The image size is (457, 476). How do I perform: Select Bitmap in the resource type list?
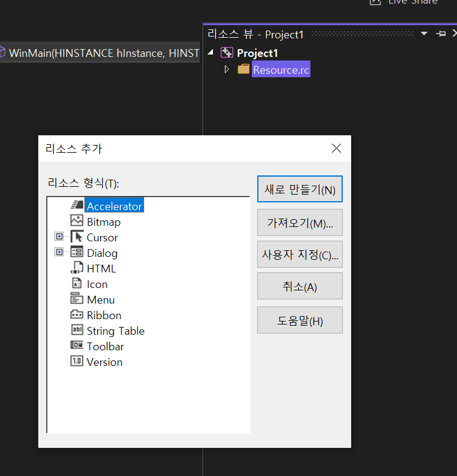(103, 222)
